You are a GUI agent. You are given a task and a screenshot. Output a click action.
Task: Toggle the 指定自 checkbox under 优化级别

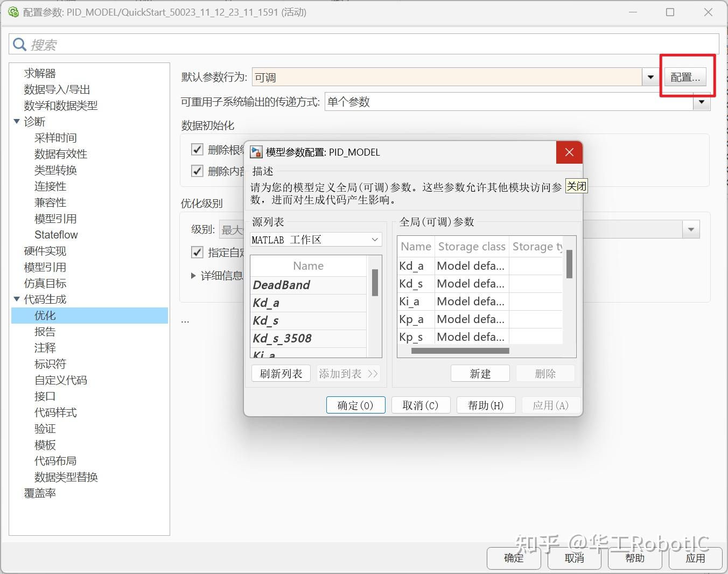pos(198,253)
